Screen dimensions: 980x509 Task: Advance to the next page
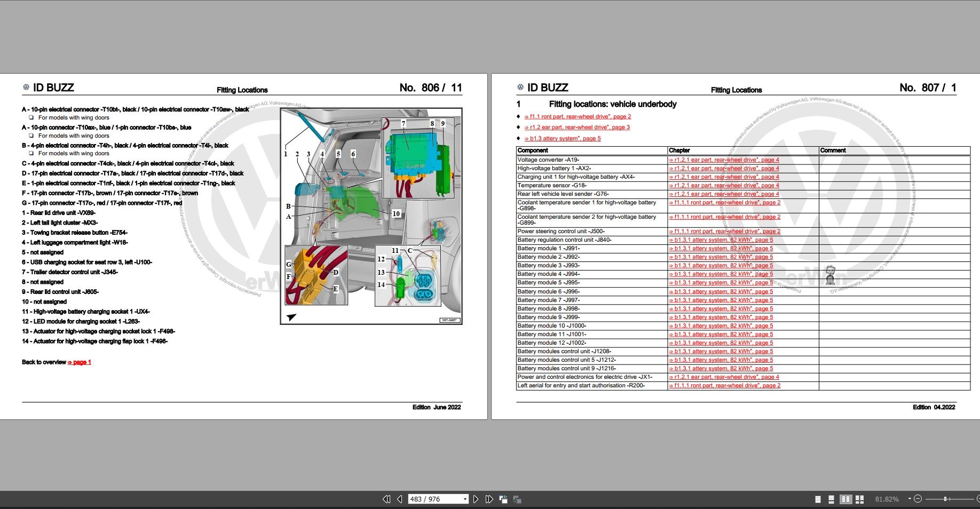[x=476, y=499]
